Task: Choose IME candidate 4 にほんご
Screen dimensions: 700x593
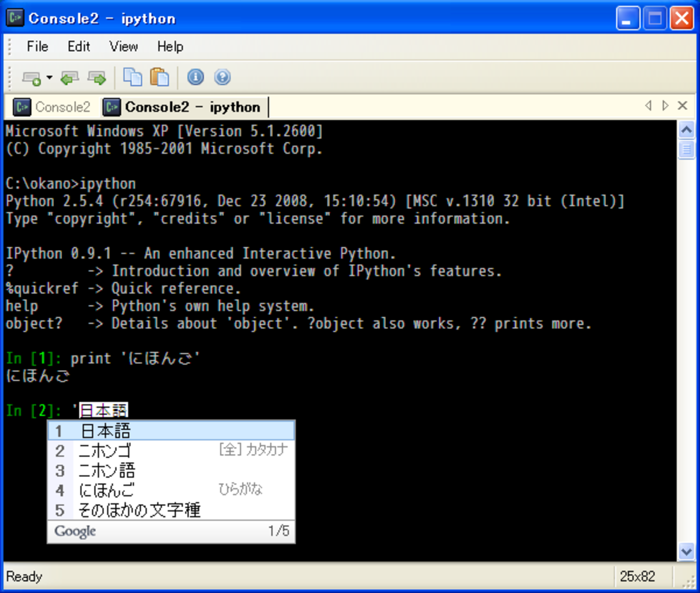Action: coord(171,490)
